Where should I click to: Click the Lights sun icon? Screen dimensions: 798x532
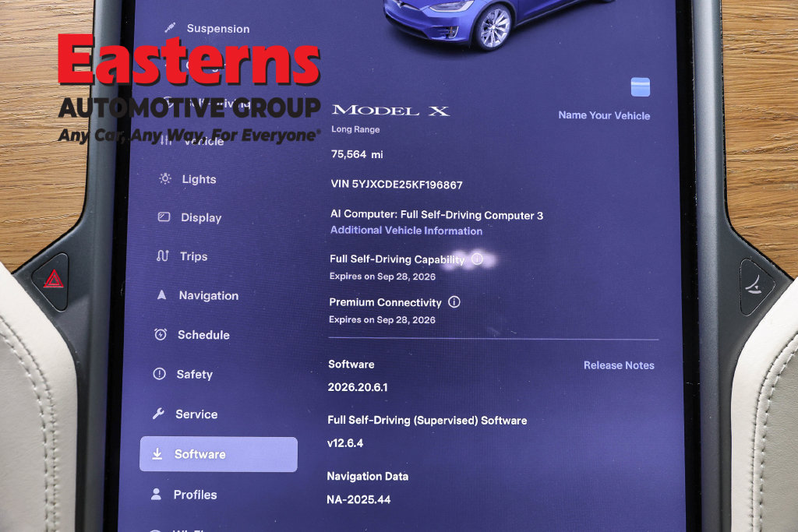[x=165, y=178]
